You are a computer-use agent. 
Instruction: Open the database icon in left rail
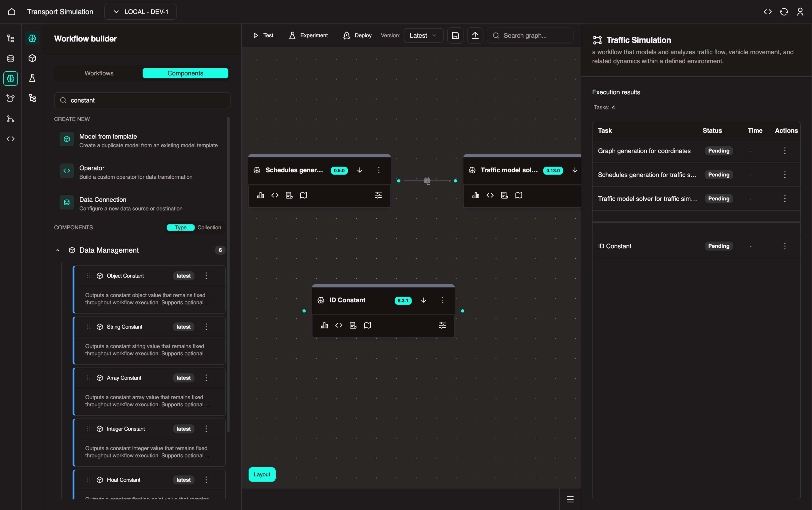point(11,58)
